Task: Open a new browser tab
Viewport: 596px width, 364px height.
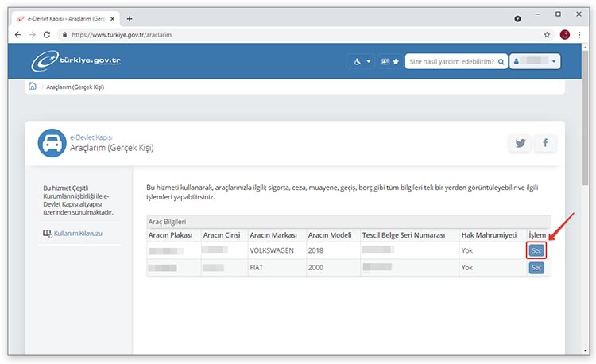Action: click(130, 19)
